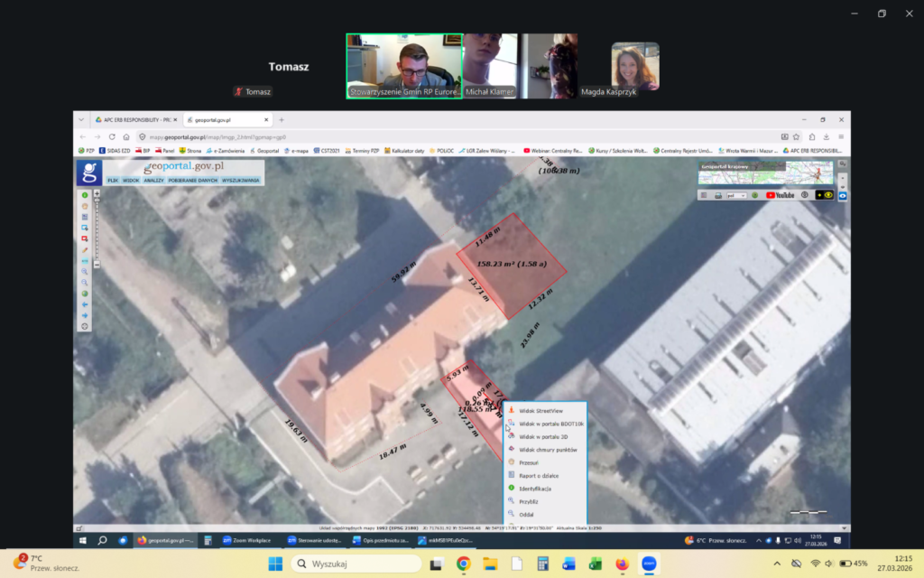Image resolution: width=924 pixels, height=578 pixels.
Task: Click the blue left arrow previous view icon
Action: click(85, 304)
